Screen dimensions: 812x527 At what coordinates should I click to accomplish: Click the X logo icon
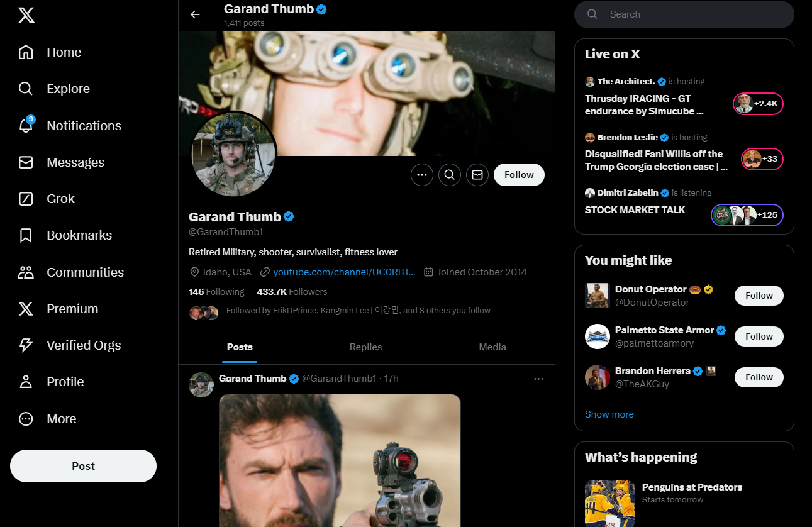point(26,15)
